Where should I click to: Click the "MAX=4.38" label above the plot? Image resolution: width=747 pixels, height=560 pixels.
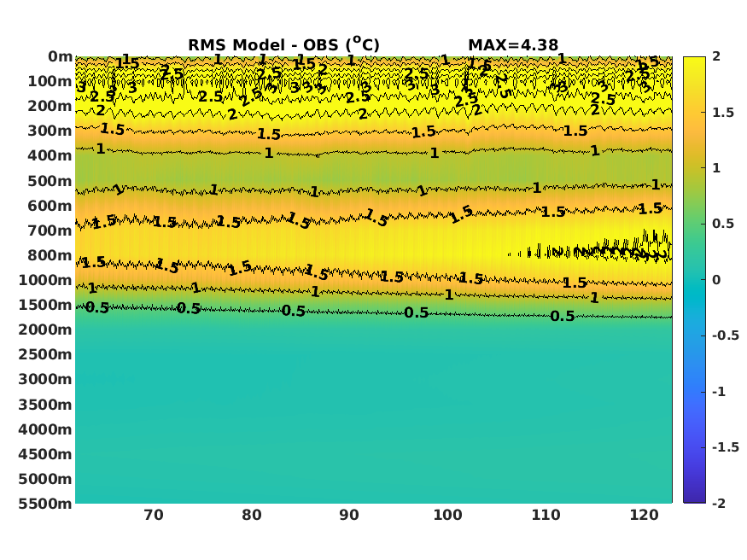point(513,45)
